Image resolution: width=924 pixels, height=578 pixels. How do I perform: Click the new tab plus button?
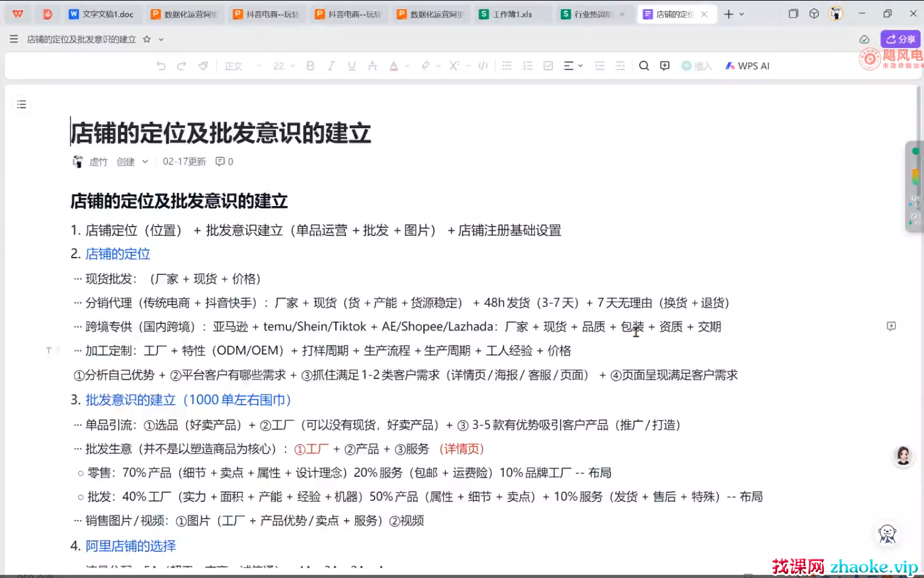click(x=728, y=14)
